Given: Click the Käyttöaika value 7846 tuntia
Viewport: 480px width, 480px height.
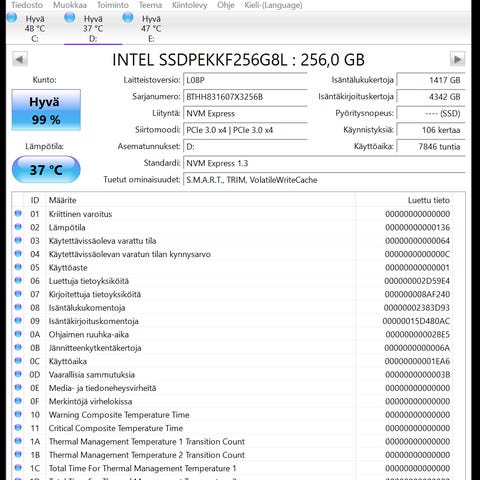Looking at the screenshot, I should (431, 147).
